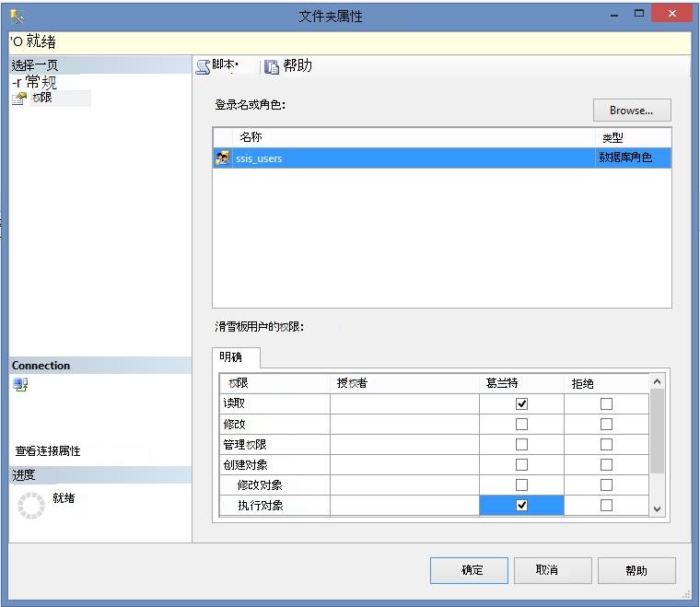
Task: Click the 选择一页 panel header
Action: 100,65
